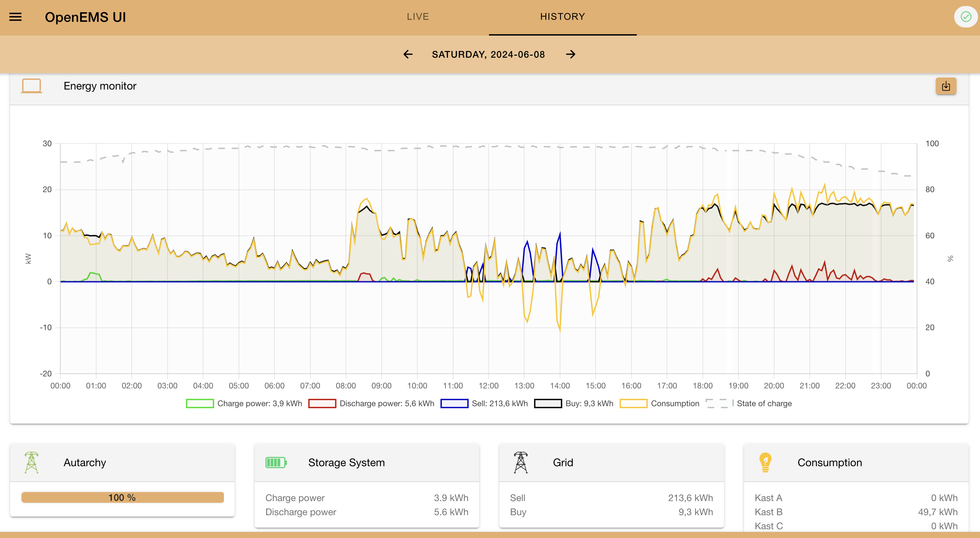Go to previous day with left arrow
The height and width of the screenshot is (538, 980).
[408, 54]
